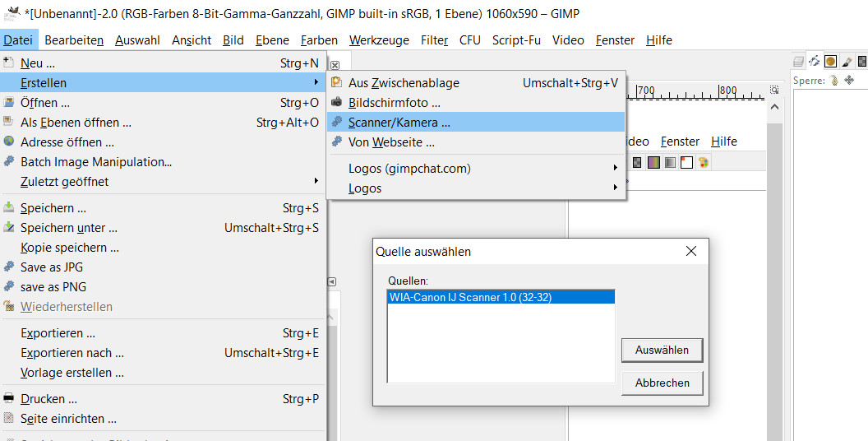Click the foreground/background color swatch icon
868x441 pixels.
pyautogui.click(x=686, y=162)
